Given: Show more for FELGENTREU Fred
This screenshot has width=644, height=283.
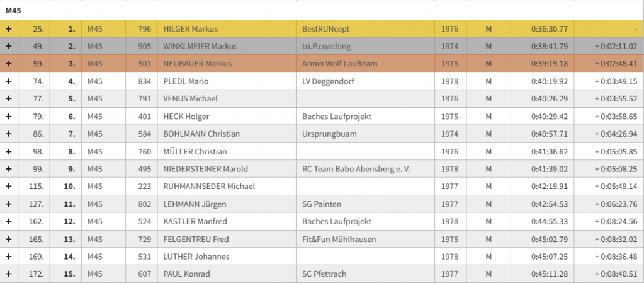Looking at the screenshot, I should point(8,240).
